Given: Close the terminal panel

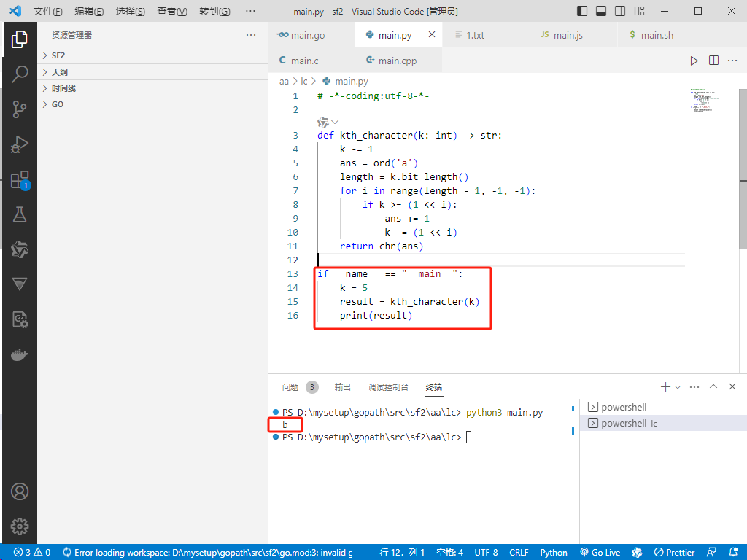Looking at the screenshot, I should click(x=732, y=386).
